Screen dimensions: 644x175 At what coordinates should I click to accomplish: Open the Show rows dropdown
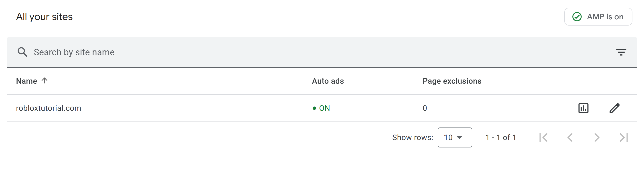455,137
